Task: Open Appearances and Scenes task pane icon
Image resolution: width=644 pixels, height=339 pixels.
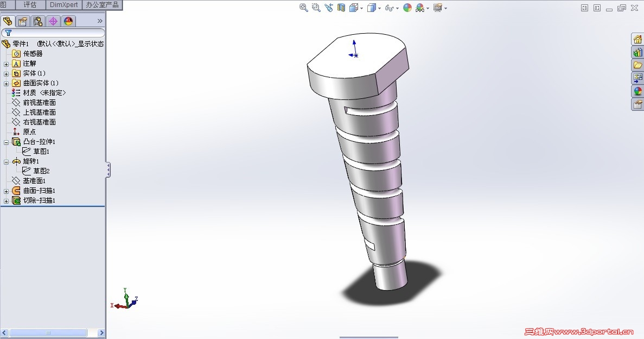Action: (637, 91)
